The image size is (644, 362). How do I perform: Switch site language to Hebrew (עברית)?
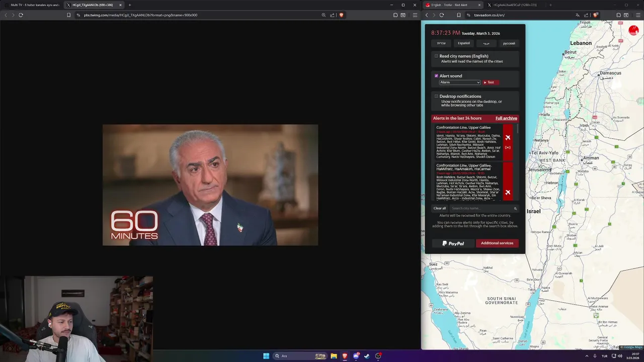(x=441, y=43)
